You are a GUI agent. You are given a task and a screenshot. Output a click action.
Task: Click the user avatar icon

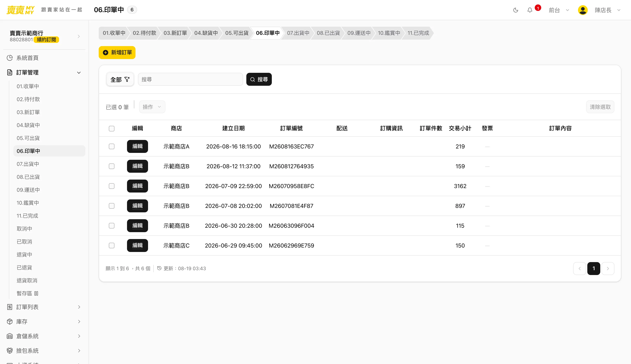583,10
